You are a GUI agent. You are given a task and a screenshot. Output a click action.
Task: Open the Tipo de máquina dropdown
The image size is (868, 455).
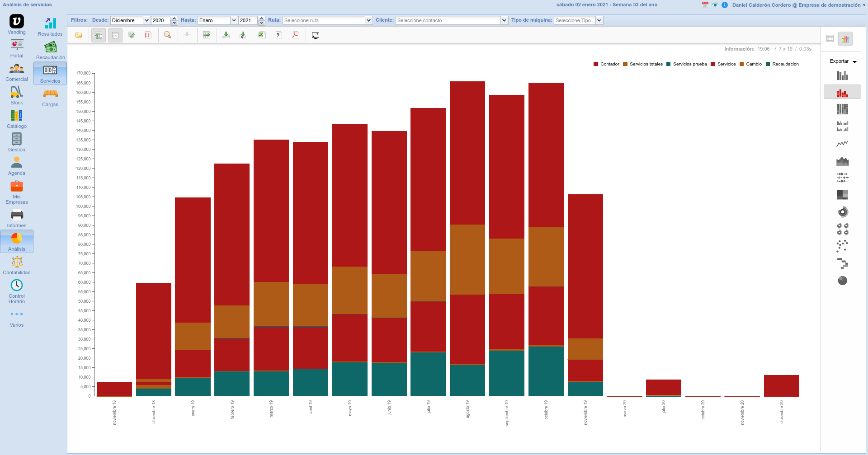tap(599, 20)
